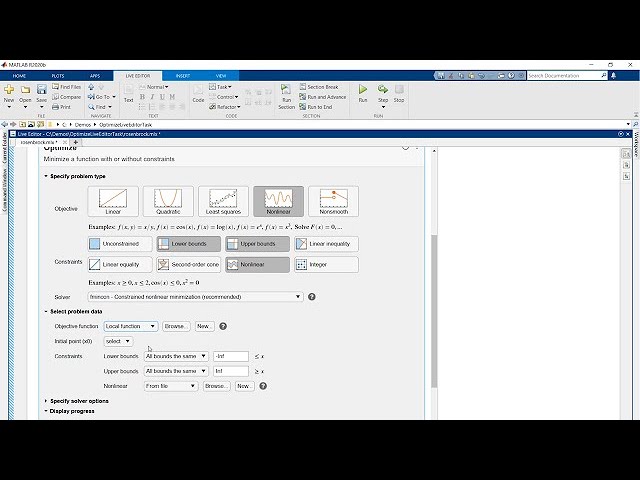Image resolution: width=640 pixels, height=480 pixels.
Task: Toggle the Linear inequality constraint
Action: click(326, 244)
